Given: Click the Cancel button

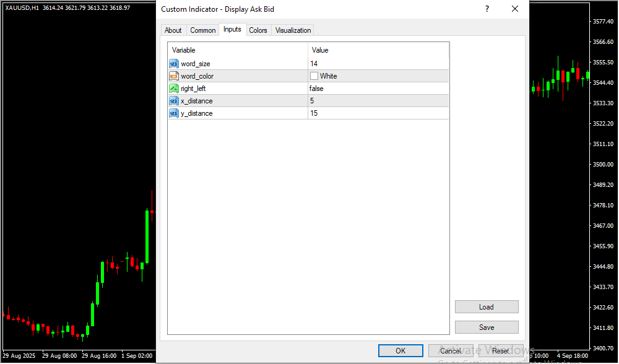Looking at the screenshot, I should tap(451, 351).
